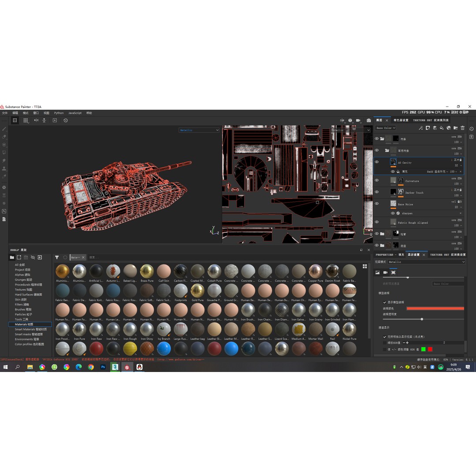Open the 2D view channel dropdown
476x476 pixels.
(x=351, y=130)
